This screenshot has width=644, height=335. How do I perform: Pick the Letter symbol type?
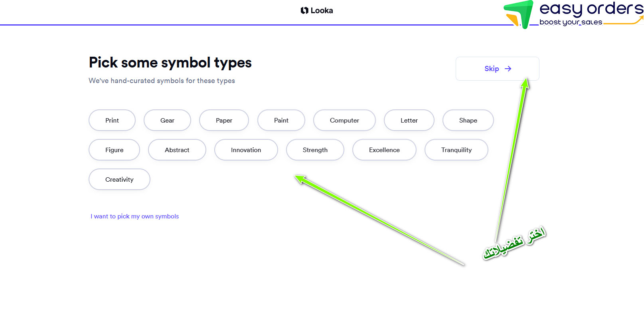point(409,120)
